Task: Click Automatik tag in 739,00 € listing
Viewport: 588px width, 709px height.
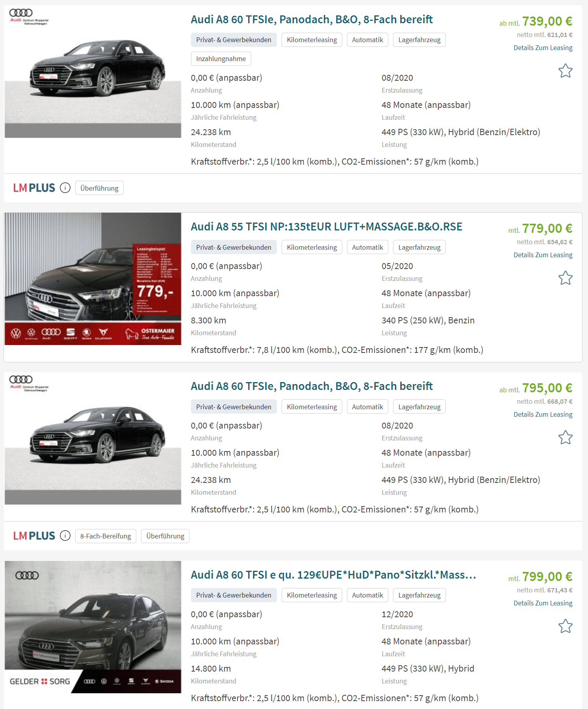Action: (x=367, y=40)
